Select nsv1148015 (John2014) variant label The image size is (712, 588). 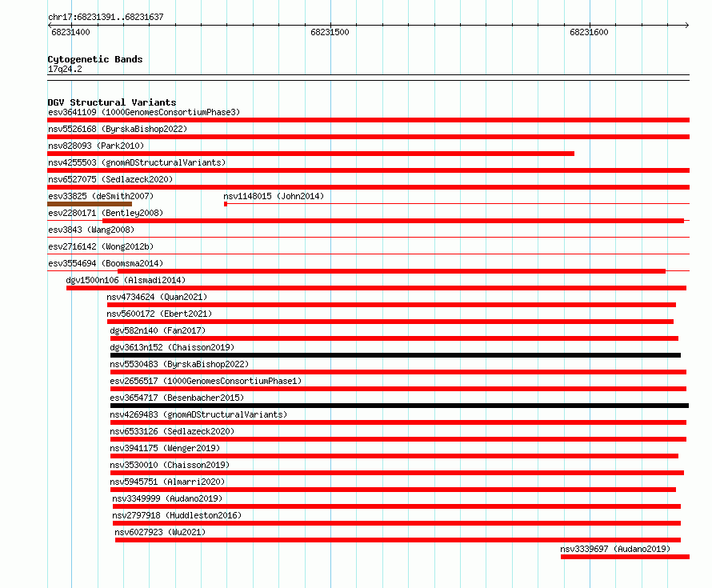coord(274,196)
